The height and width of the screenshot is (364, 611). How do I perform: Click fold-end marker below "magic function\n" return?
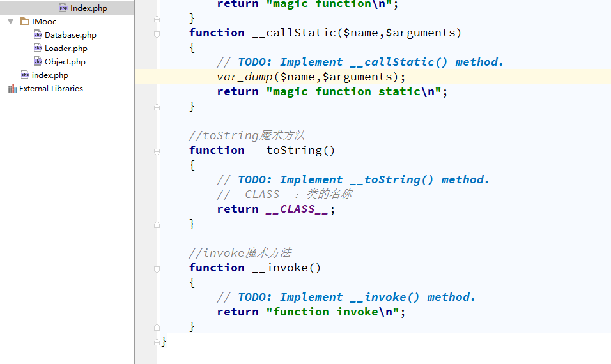[157, 19]
